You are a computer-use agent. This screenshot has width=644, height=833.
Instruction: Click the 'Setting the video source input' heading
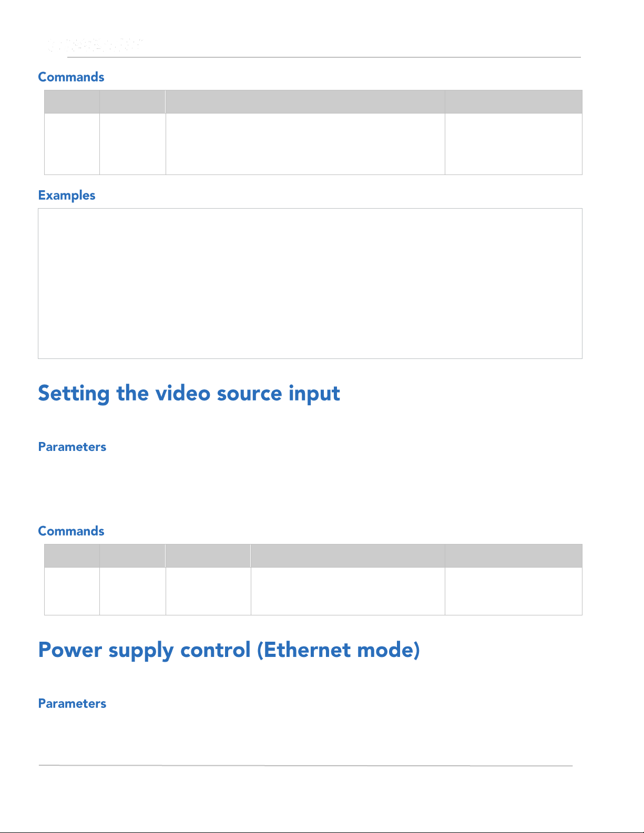pyautogui.click(x=189, y=394)
